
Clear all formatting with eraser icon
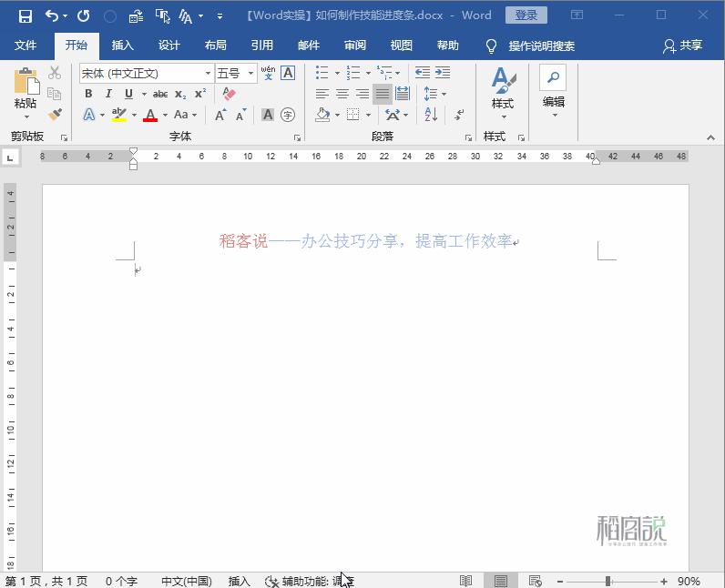(229, 94)
